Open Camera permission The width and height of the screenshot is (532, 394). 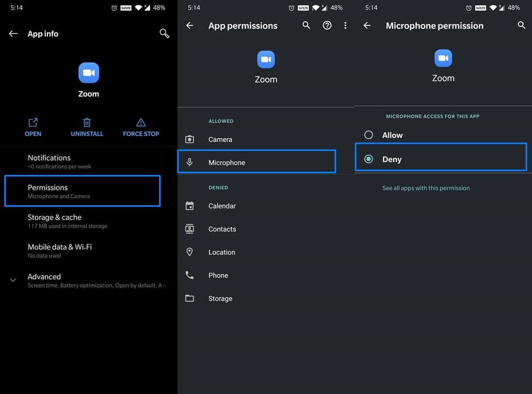266,139
